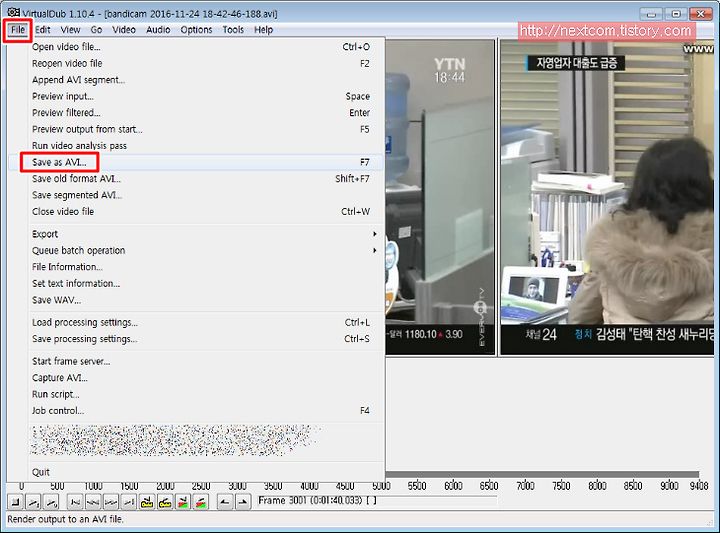720x533 pixels.
Task: Open the View menu
Action: tap(70, 30)
